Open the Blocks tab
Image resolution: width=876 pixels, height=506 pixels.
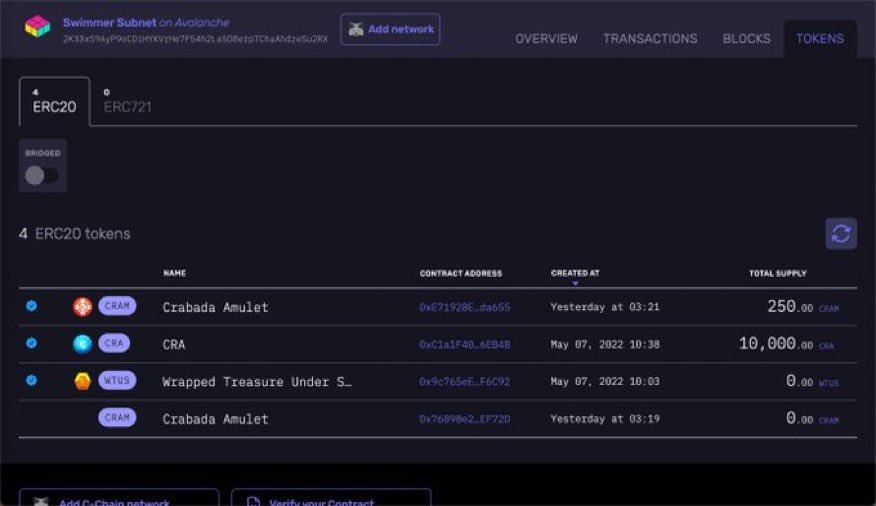pos(746,39)
